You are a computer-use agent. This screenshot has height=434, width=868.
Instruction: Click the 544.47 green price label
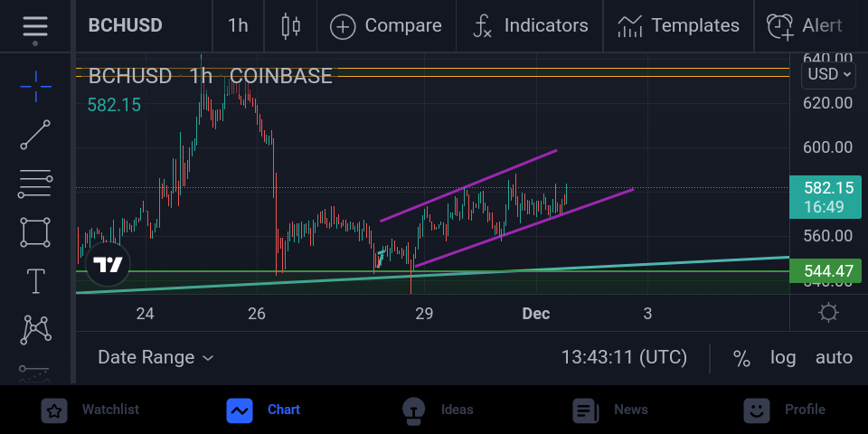(826, 270)
